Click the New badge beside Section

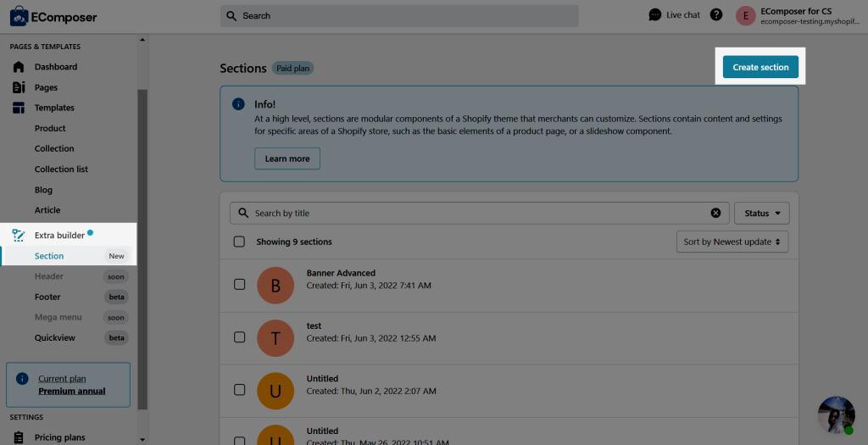click(116, 256)
